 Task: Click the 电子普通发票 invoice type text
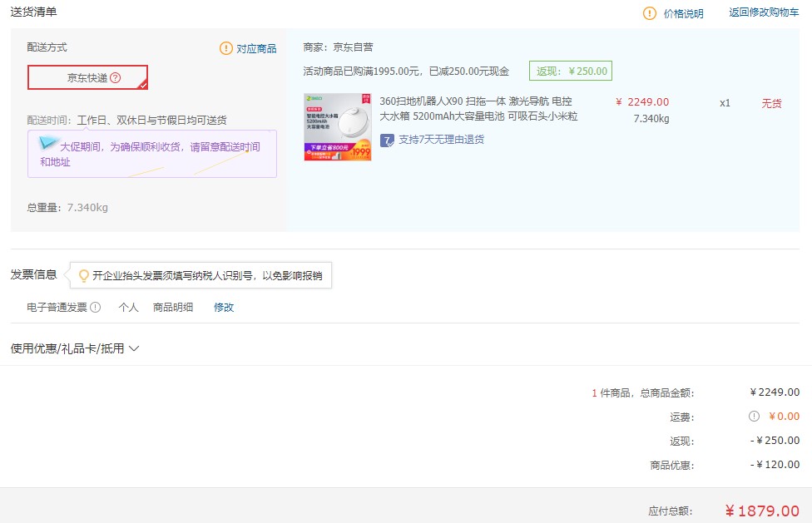tap(57, 308)
